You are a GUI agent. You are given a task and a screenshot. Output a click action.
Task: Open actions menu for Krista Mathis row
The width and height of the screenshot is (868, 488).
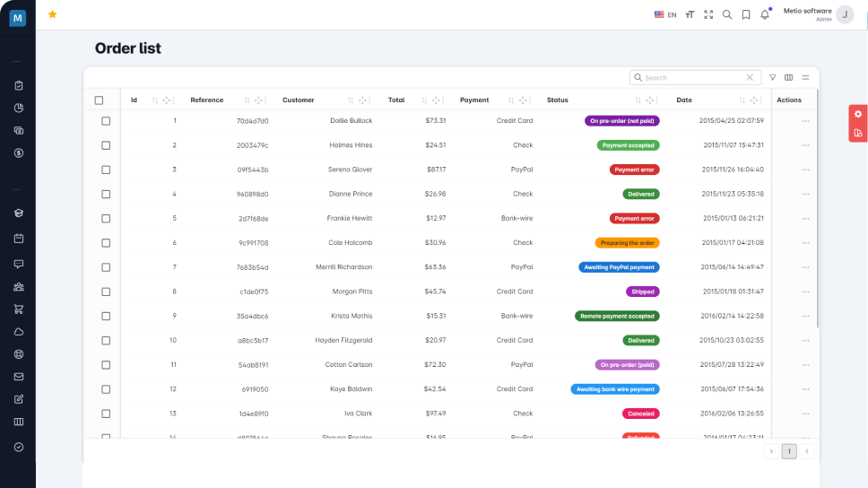pos(805,316)
